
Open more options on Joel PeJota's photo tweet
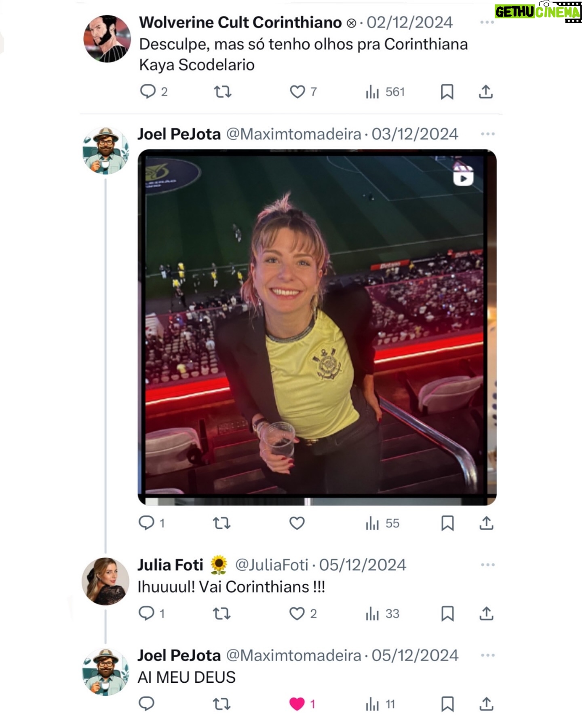click(x=487, y=134)
